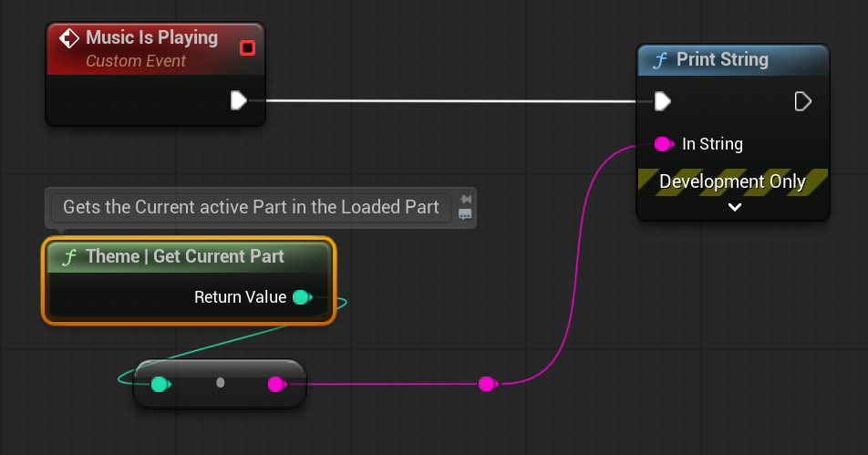
Task: Click the teal input pin on conversion node
Action: pos(160,385)
